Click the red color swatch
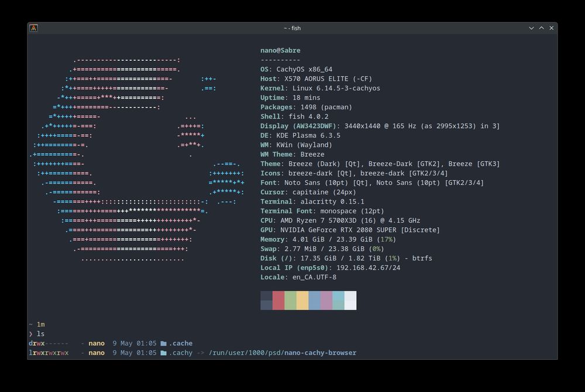 278,300
